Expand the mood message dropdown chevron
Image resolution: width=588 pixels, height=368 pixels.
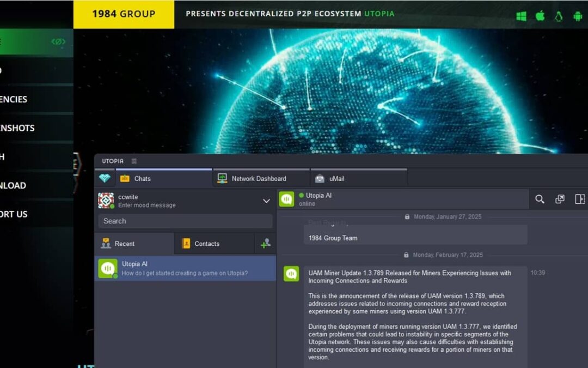[x=266, y=201]
